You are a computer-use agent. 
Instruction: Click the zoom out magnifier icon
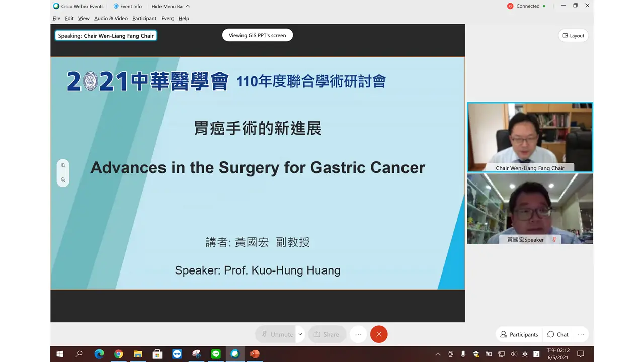point(63,179)
